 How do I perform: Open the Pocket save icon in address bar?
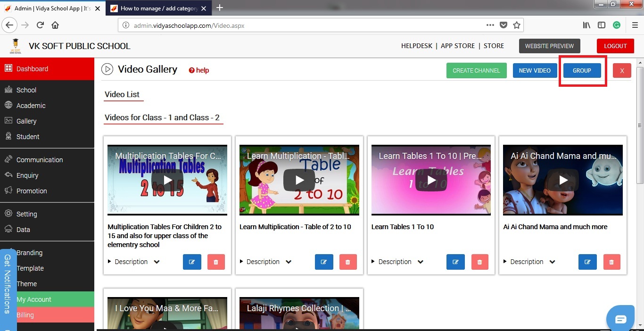pos(504,25)
